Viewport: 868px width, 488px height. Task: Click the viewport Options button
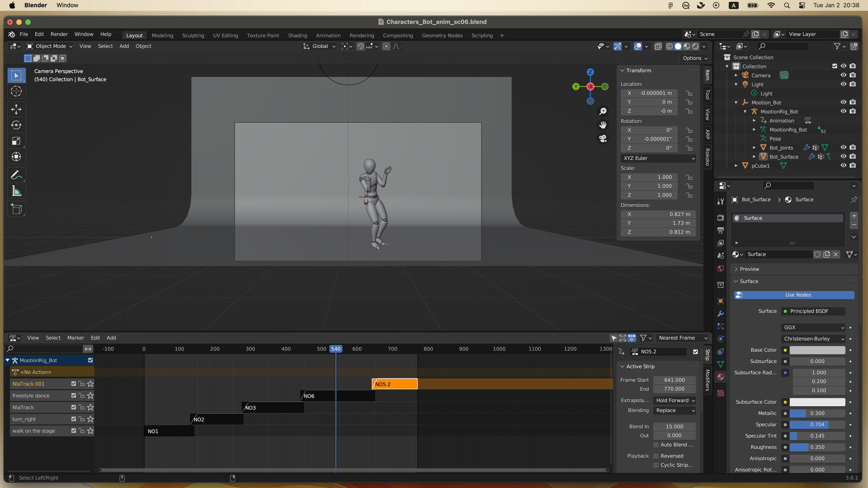[695, 58]
